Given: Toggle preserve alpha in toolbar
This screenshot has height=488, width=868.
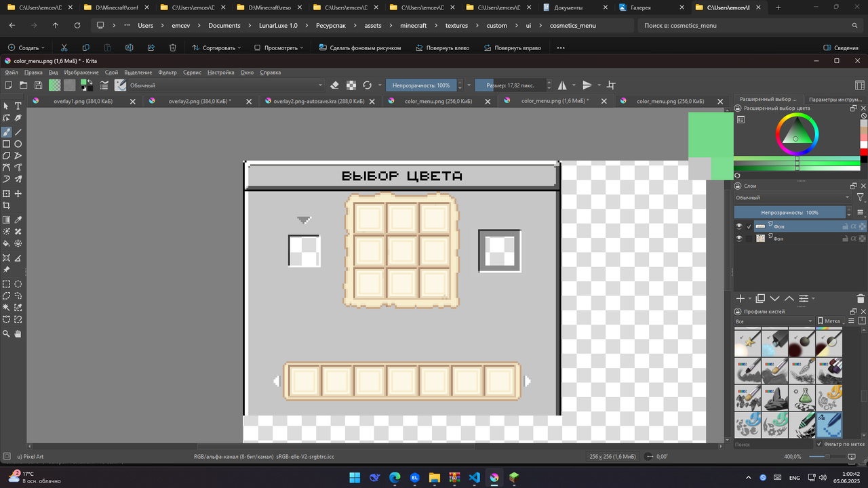Looking at the screenshot, I should click(x=351, y=85).
